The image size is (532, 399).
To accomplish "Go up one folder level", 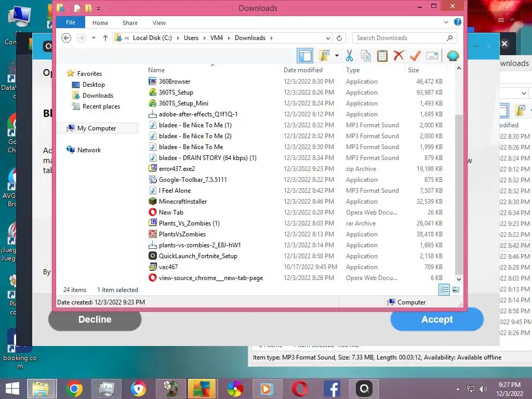I will click(105, 37).
